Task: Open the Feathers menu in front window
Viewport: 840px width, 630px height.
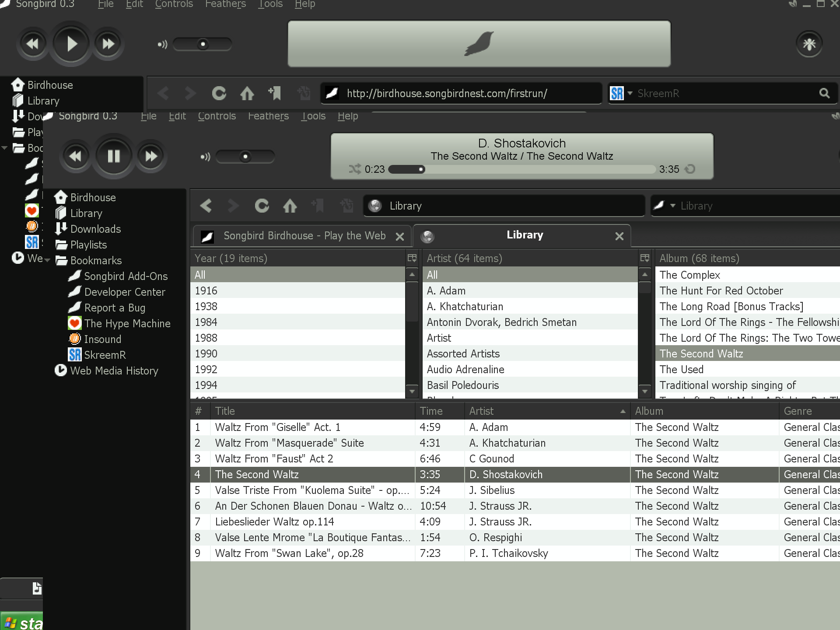Action: coord(269,116)
